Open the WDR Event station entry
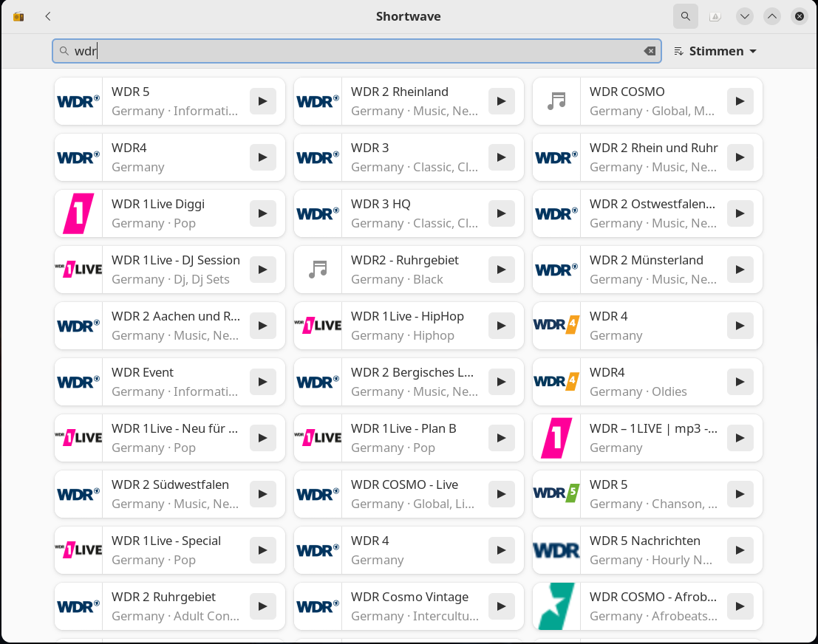 tap(174, 382)
